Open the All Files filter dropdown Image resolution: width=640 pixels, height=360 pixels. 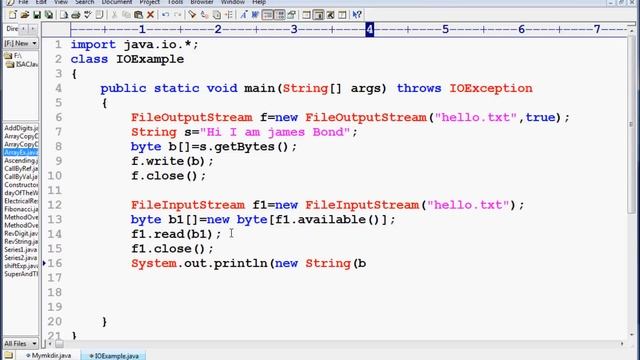(20, 344)
